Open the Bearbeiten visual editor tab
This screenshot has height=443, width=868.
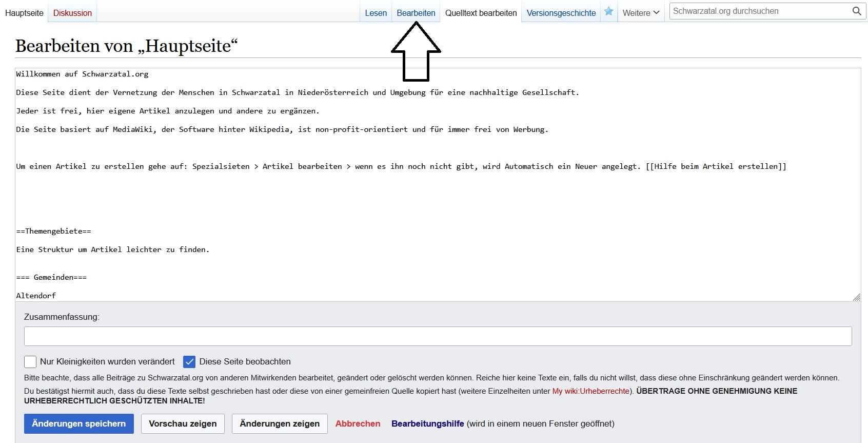(x=416, y=13)
